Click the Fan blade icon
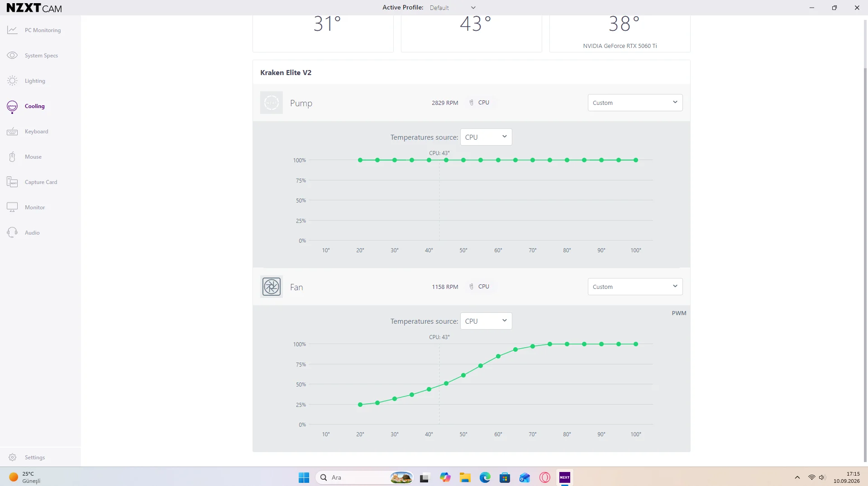 (272, 287)
